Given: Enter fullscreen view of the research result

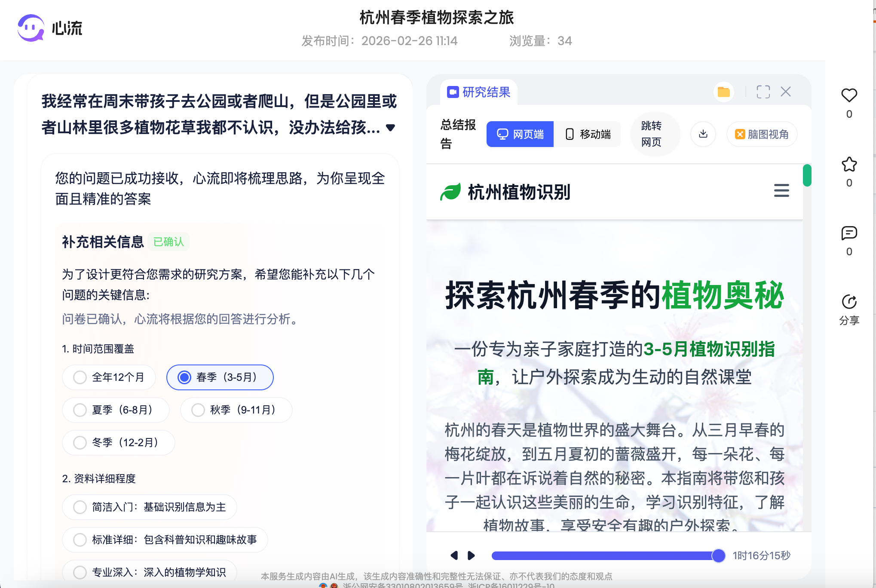Looking at the screenshot, I should click(763, 92).
